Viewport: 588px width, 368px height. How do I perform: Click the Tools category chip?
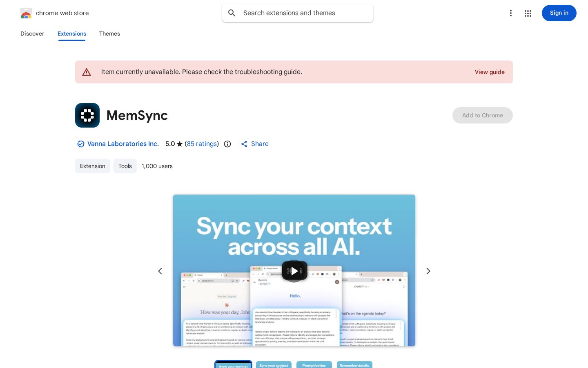[125, 166]
